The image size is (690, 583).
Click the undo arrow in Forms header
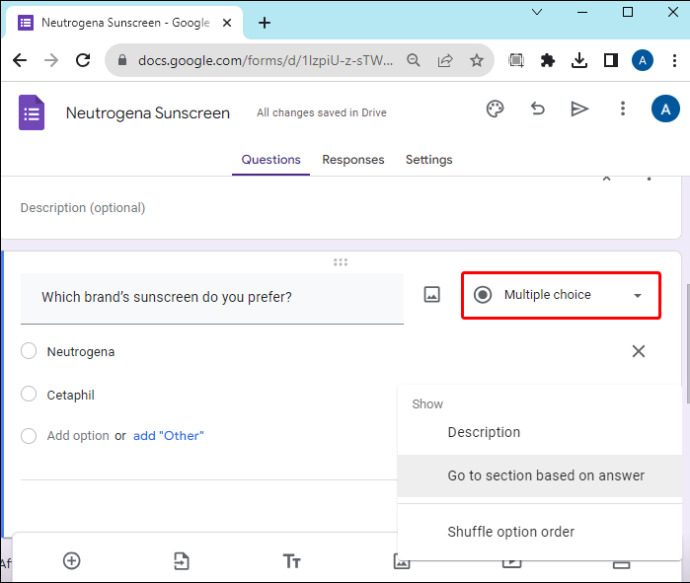[537, 108]
